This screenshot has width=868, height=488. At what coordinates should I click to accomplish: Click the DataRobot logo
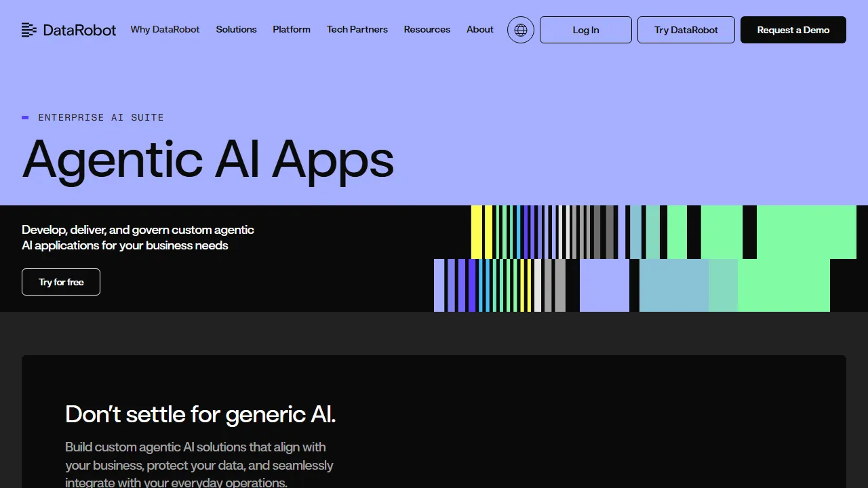(68, 30)
